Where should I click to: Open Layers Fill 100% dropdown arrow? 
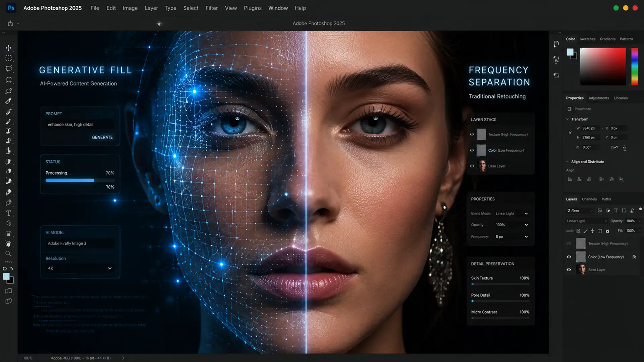tap(639, 231)
